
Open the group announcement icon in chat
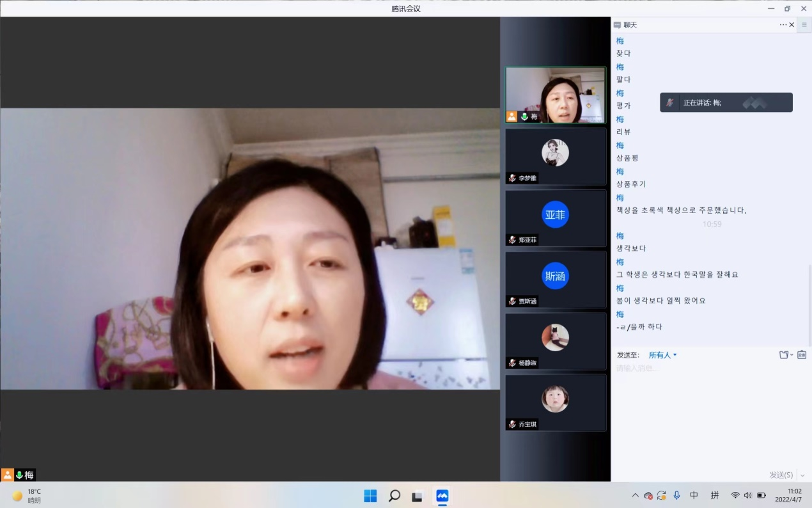click(x=802, y=354)
